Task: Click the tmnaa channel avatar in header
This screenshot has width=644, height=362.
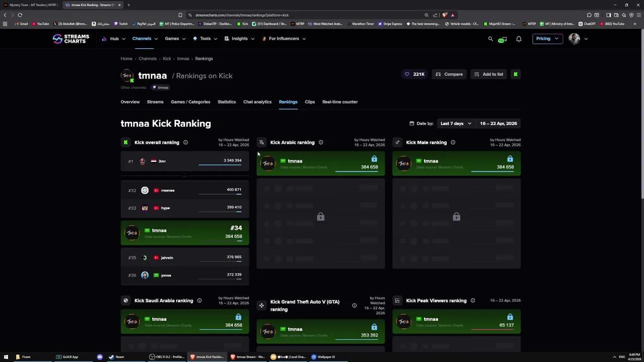Action: tap(127, 76)
